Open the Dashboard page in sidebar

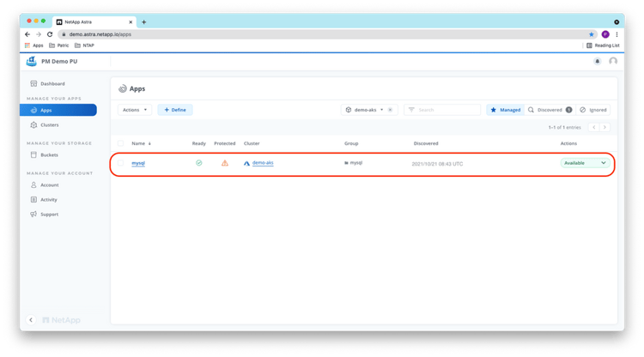click(x=52, y=83)
